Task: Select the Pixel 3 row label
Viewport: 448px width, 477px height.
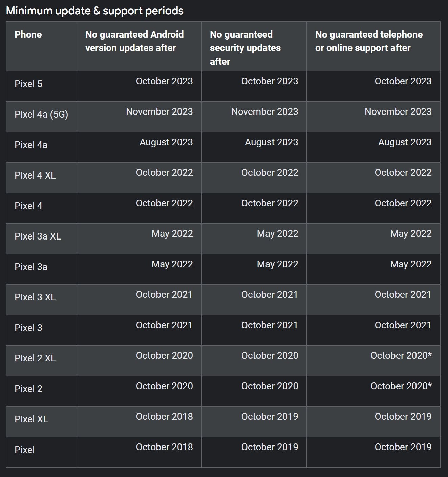Action: coord(28,328)
